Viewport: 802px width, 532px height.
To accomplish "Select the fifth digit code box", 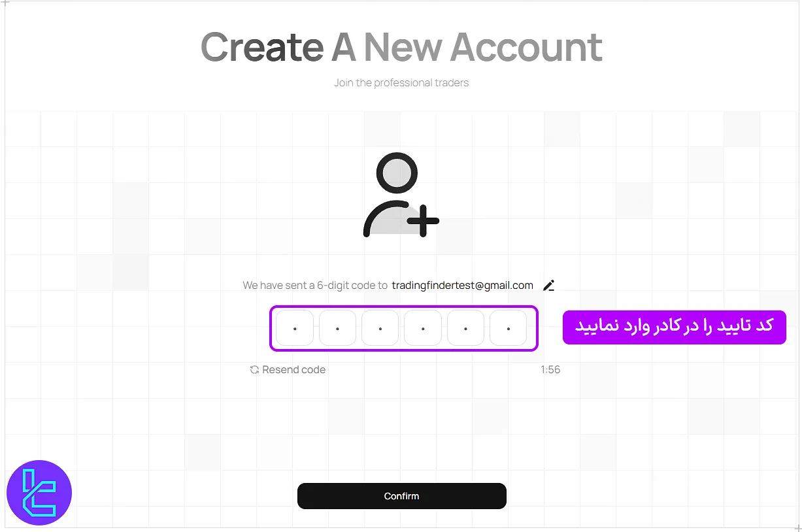I will [465, 328].
